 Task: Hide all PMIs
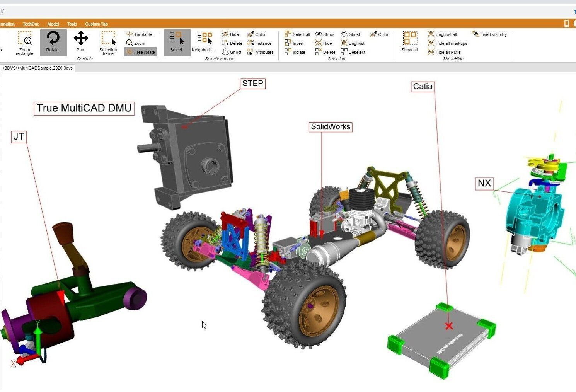(444, 52)
